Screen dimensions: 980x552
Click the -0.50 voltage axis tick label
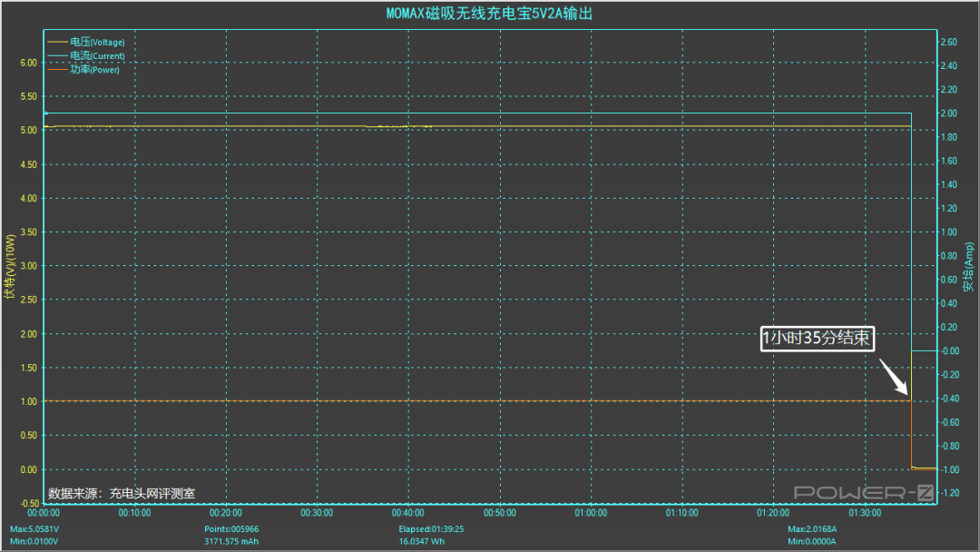click(27, 503)
